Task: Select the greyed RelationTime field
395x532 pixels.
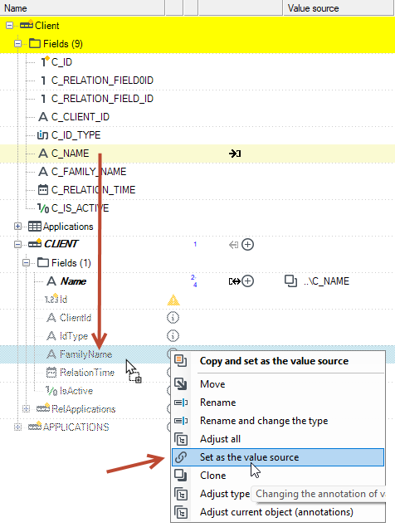Action: click(x=87, y=373)
